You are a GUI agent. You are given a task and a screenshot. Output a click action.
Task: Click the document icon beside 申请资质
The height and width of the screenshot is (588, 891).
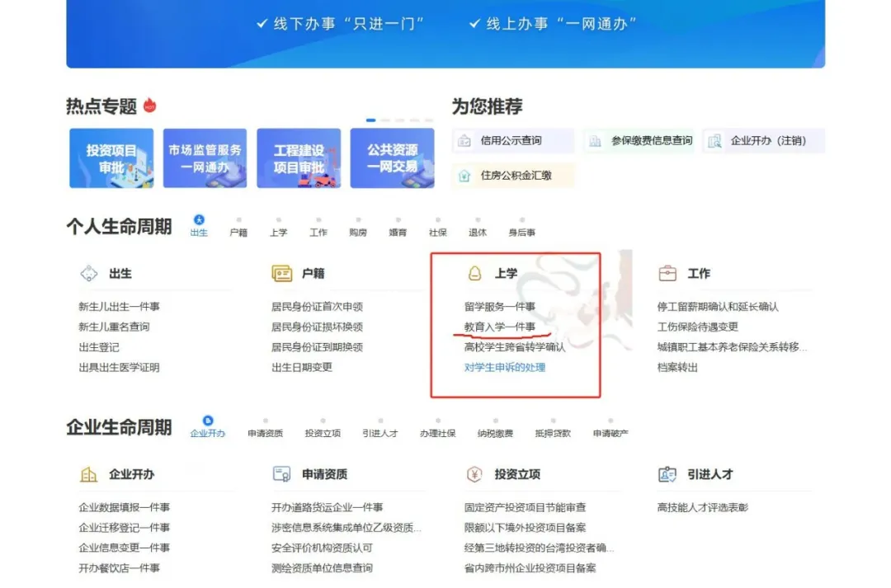tap(280, 474)
